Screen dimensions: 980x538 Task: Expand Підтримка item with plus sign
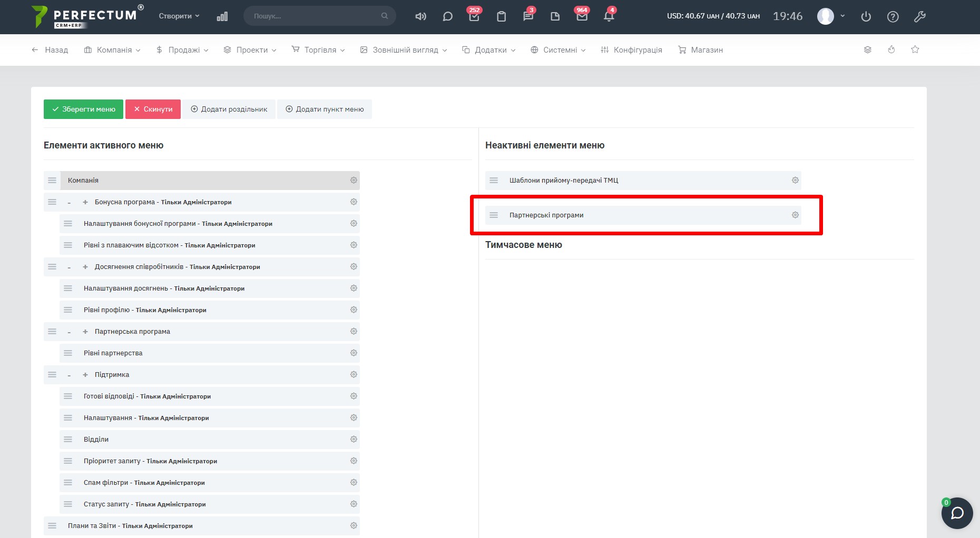tap(85, 375)
